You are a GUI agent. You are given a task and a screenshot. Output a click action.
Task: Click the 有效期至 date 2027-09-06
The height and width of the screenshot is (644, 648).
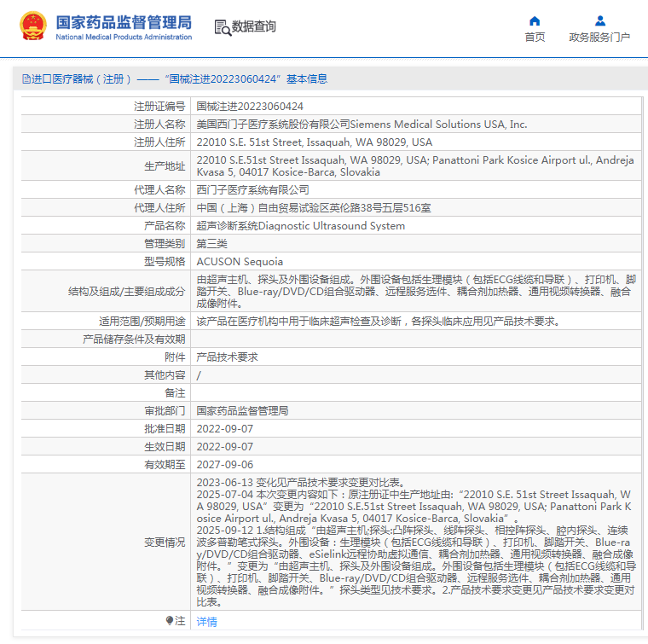pos(225,465)
